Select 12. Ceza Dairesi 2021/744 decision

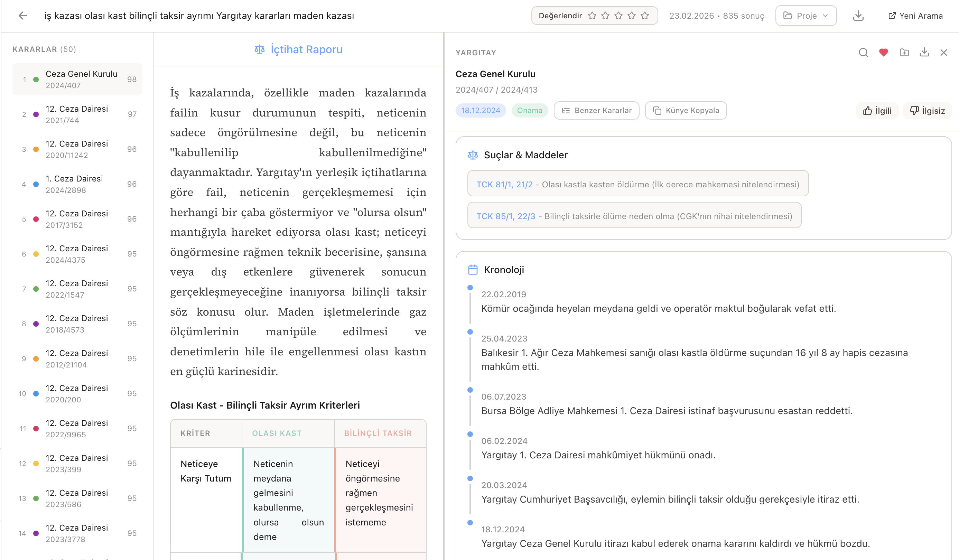[x=78, y=114]
